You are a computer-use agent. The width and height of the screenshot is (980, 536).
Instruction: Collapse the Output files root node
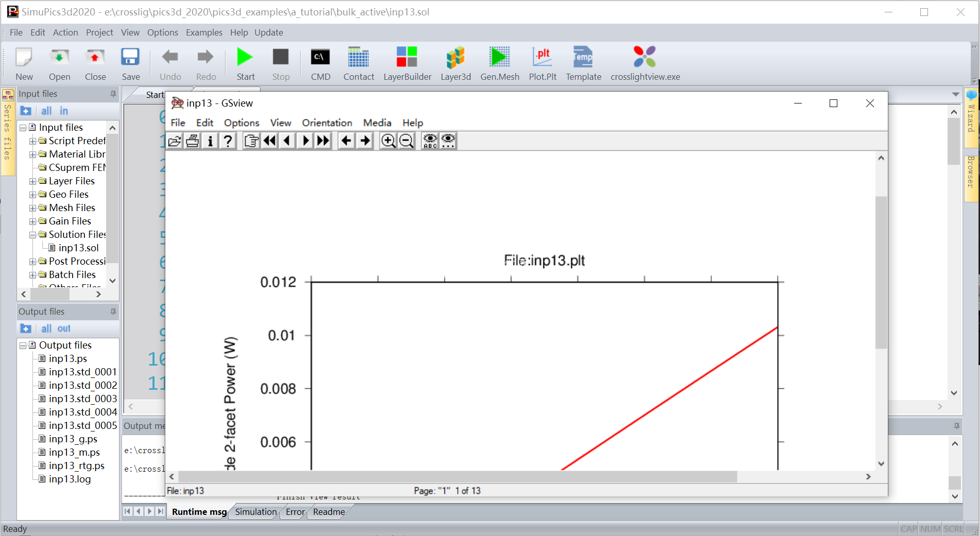[23, 345]
